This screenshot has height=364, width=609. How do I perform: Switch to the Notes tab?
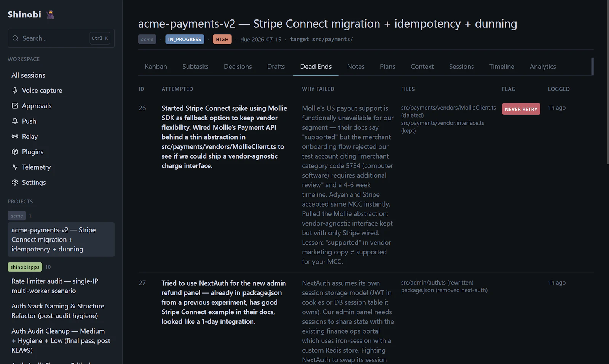pyautogui.click(x=356, y=67)
